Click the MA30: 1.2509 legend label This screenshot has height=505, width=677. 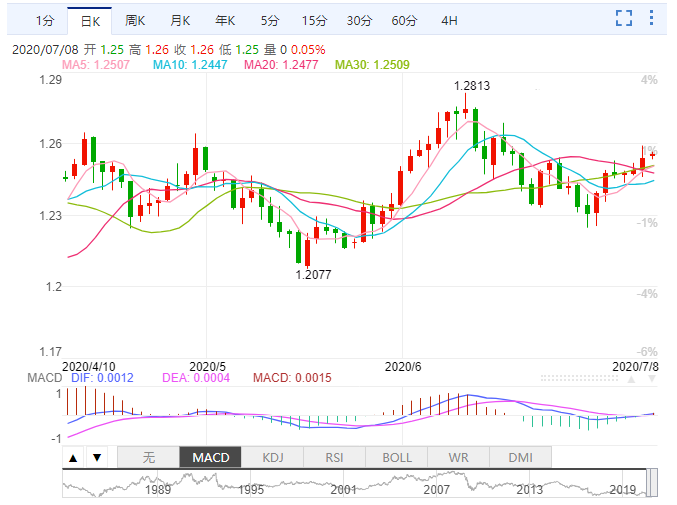(372, 65)
